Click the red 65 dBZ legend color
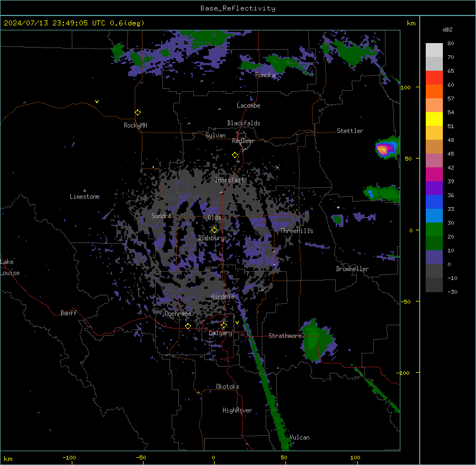 coord(434,77)
